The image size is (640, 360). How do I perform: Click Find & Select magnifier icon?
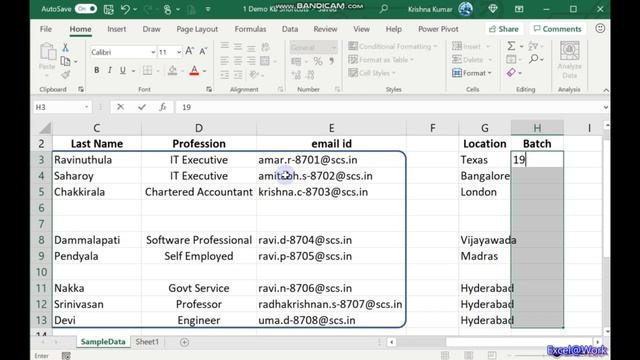(533, 59)
